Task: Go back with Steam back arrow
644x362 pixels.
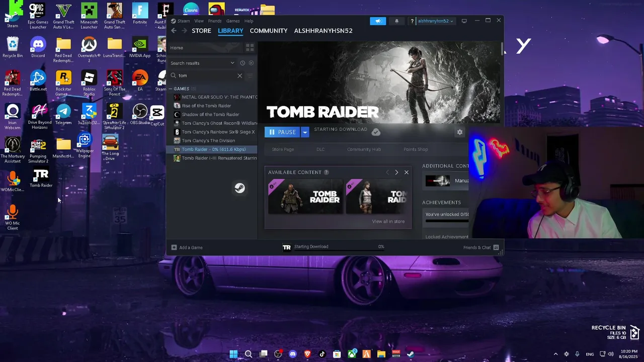Action: [x=174, y=31]
